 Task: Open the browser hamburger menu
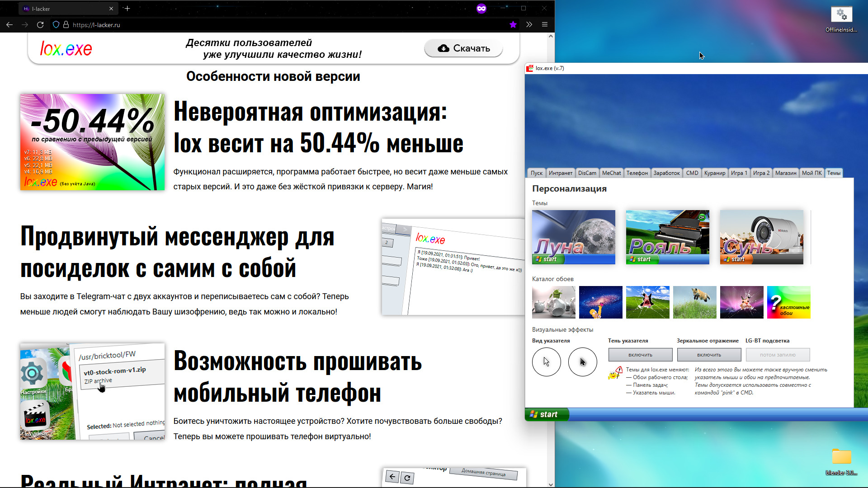pos(545,25)
